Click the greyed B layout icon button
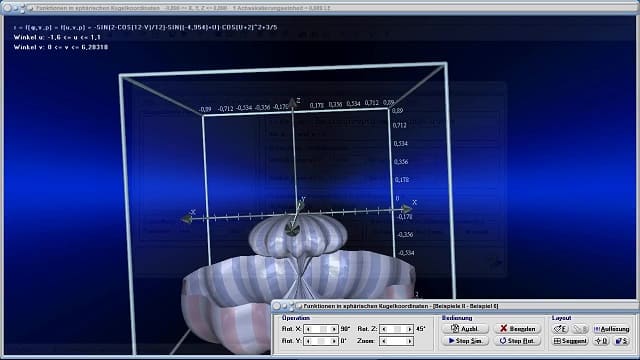The width and height of the screenshot is (640, 360). point(580,329)
